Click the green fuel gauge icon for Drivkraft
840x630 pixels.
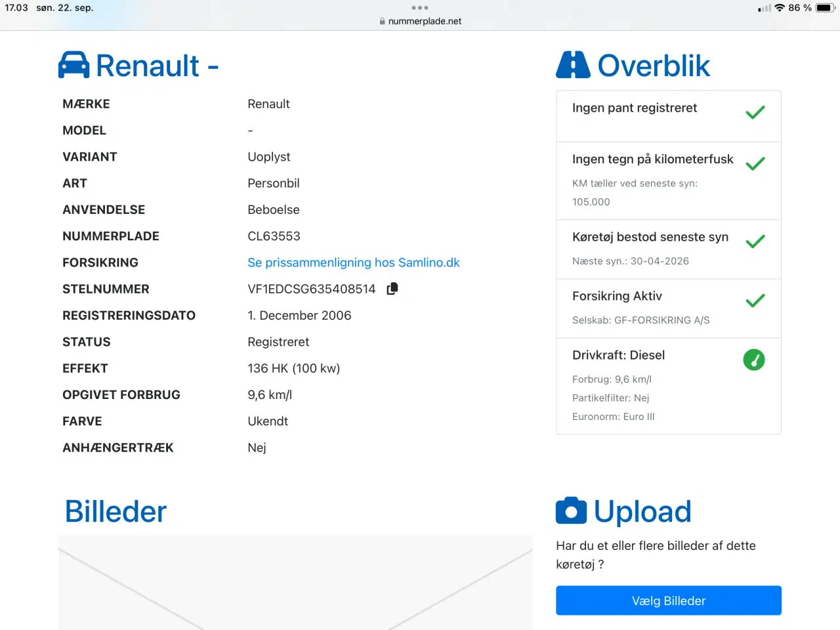(x=754, y=360)
